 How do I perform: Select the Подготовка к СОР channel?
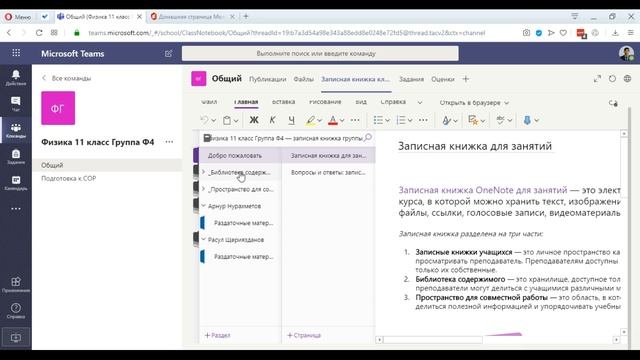pyautogui.click(x=69, y=178)
